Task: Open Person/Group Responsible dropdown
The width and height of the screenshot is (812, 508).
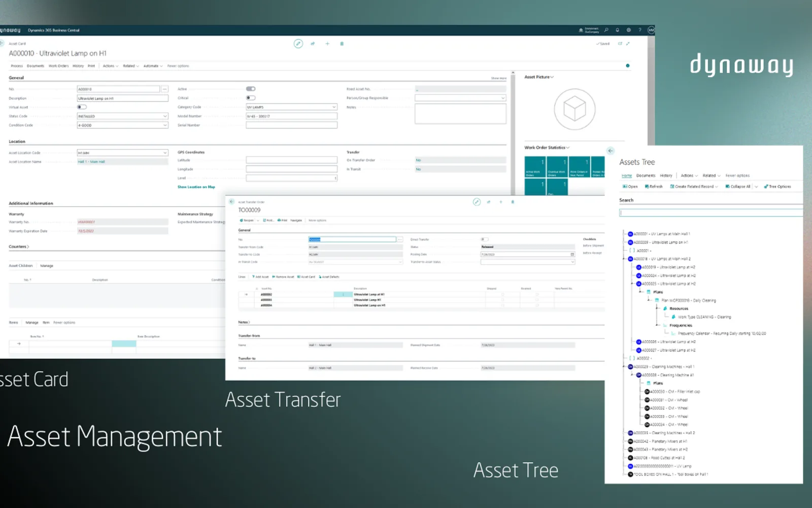Action: 503,98
